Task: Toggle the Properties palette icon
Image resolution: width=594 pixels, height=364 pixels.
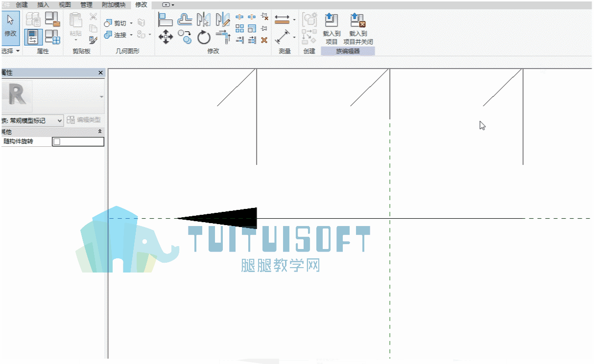Action: coord(33,37)
